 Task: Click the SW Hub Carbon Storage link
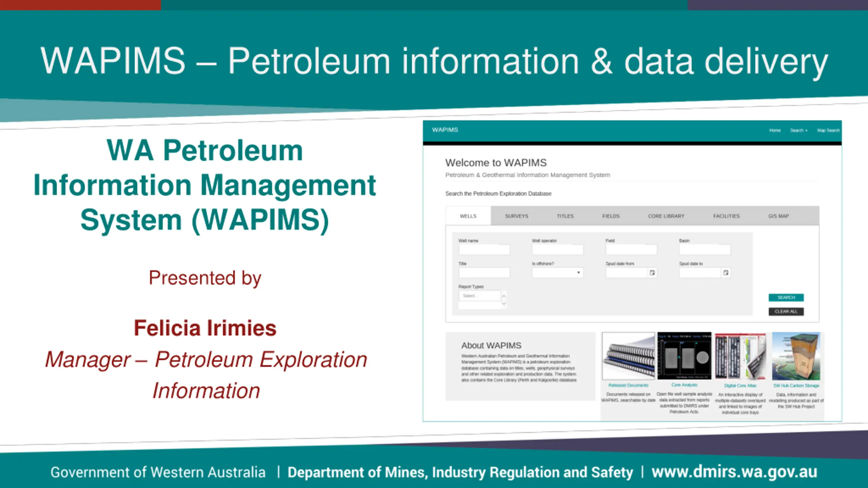pyautogui.click(x=796, y=386)
